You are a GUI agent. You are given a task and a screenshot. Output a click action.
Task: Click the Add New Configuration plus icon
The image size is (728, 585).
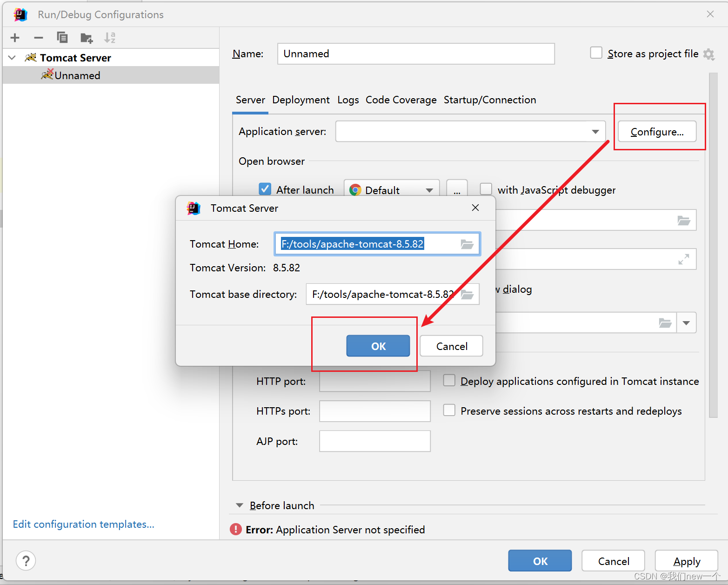(15, 38)
